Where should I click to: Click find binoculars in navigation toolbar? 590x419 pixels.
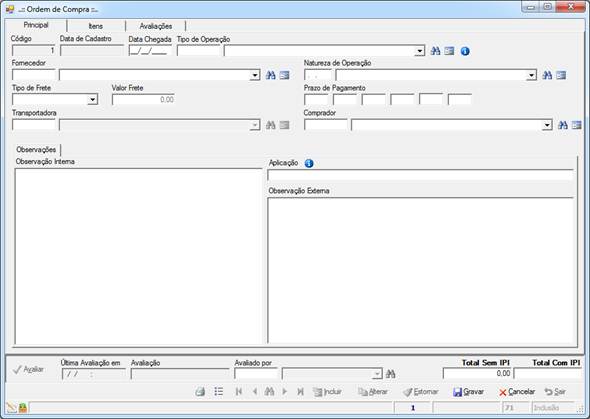tap(269, 392)
